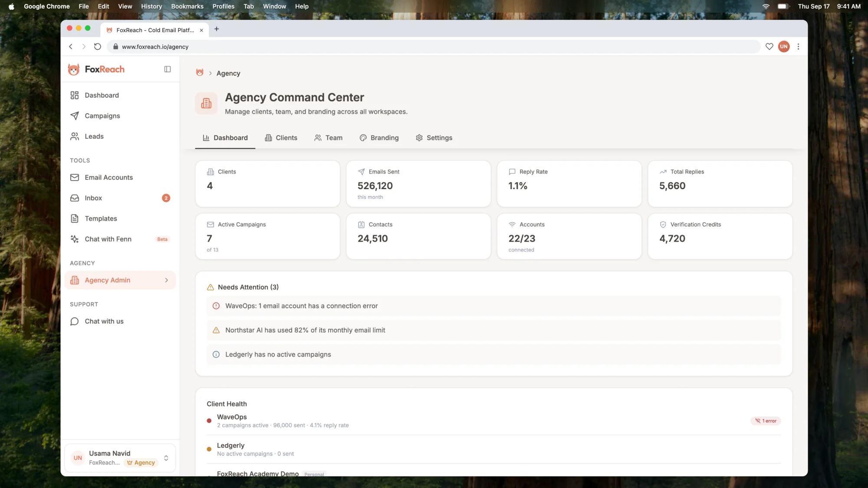This screenshot has height=488, width=868.
Task: Click the fox breadcrumb home icon
Action: (x=200, y=73)
